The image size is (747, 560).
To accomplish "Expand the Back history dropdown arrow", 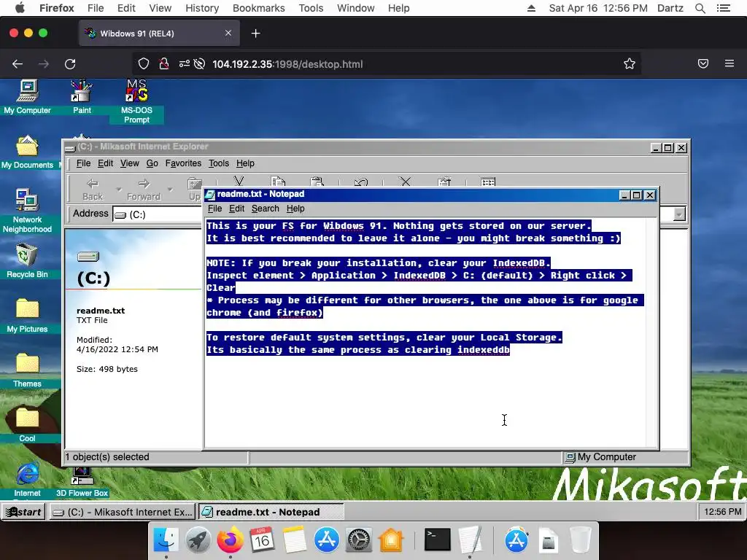I will click(119, 190).
